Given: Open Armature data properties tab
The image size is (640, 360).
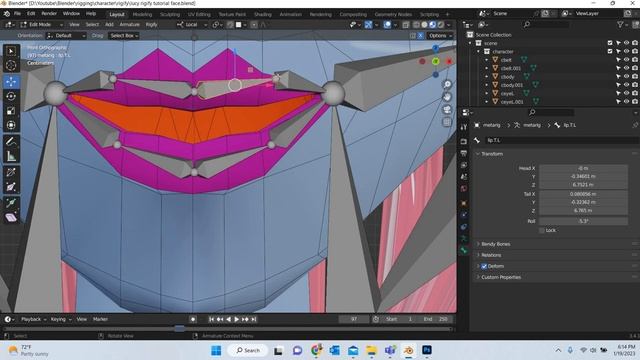Looking at the screenshot, I should tap(464, 238).
